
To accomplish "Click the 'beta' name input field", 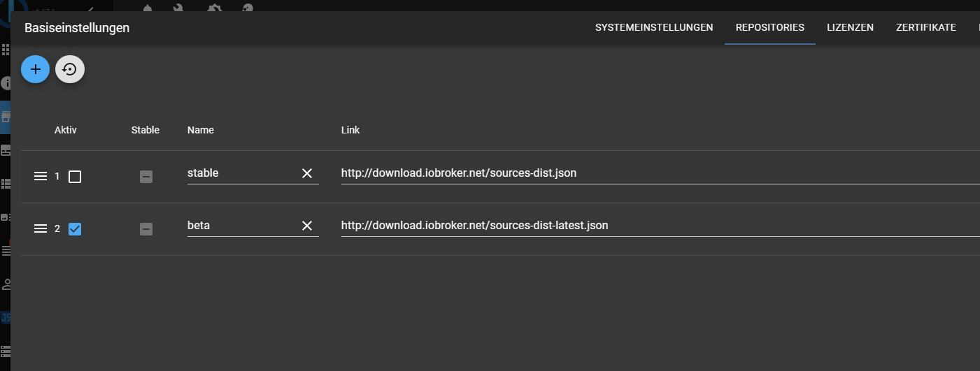I will point(241,226).
